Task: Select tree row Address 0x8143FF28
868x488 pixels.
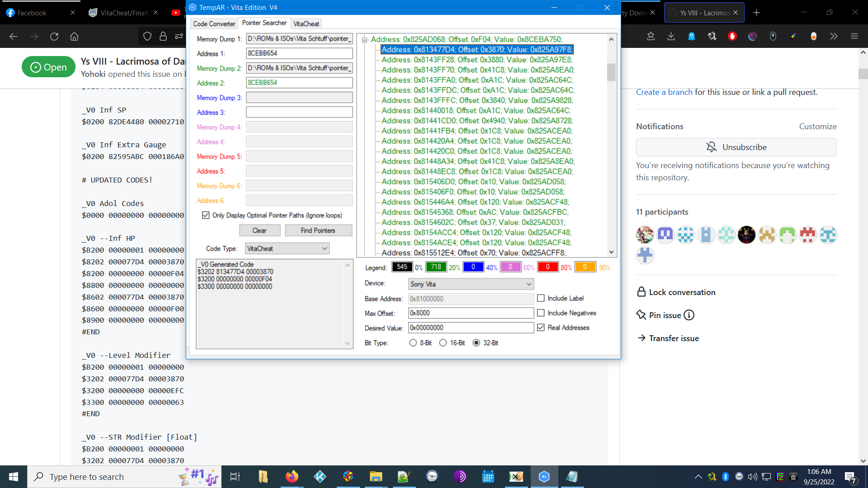Action: (477, 60)
